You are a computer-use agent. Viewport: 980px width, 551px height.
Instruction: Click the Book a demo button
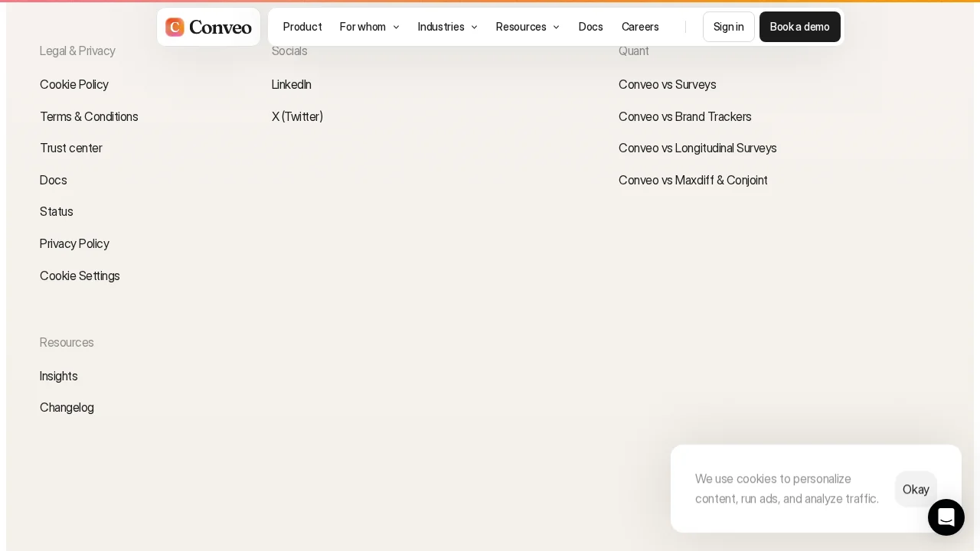(800, 27)
